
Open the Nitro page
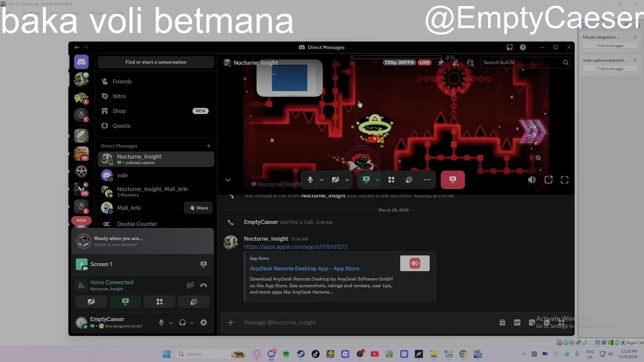[x=156, y=96]
